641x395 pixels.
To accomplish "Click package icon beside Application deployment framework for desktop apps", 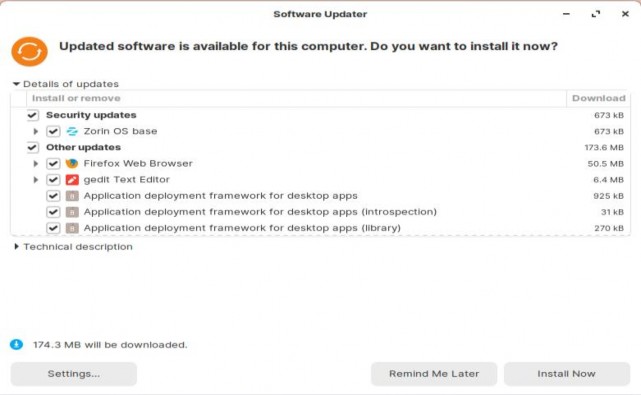I will click(72, 196).
